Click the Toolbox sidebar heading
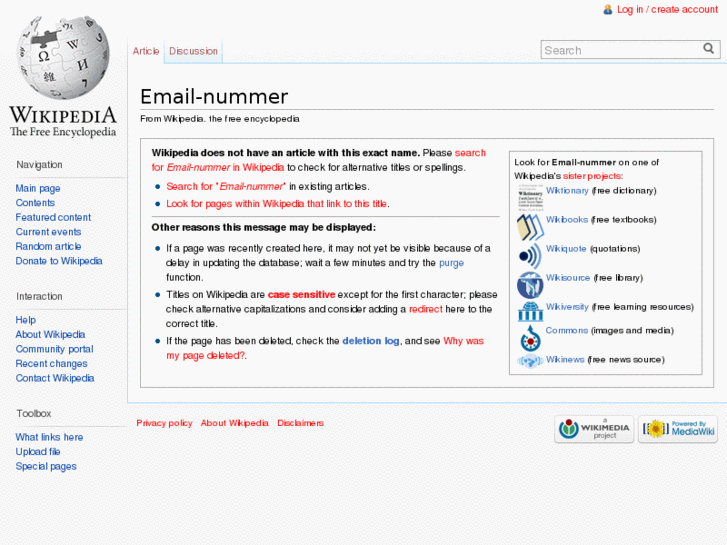 pos(34,413)
